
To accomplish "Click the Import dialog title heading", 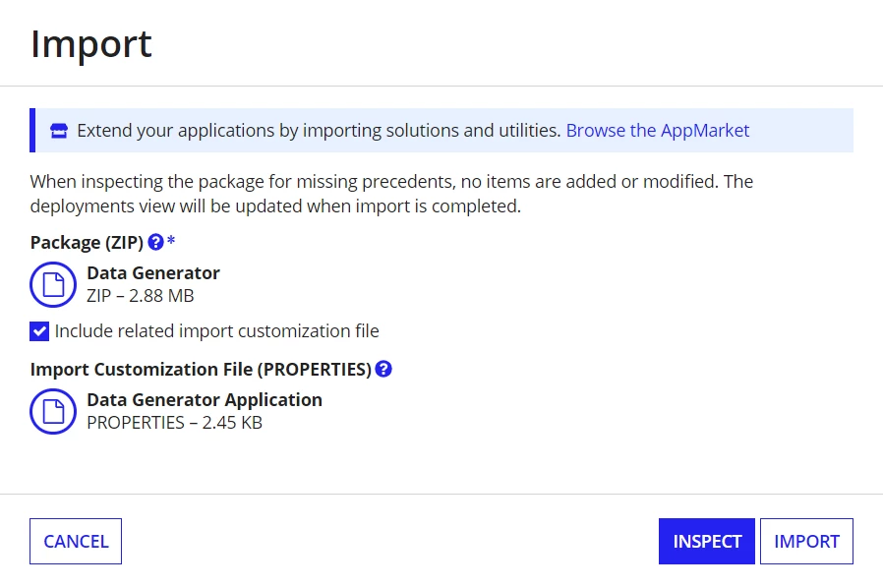I will click(x=91, y=43).
